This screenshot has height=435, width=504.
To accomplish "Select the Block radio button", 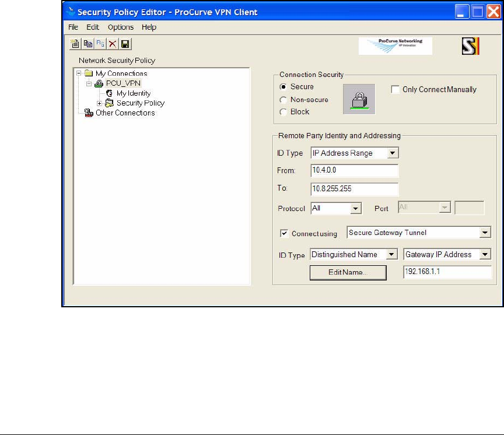I will coord(283,112).
